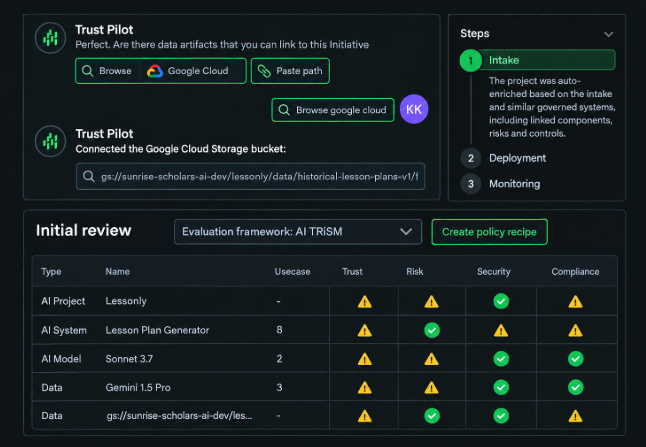Click Gemini 1.5 Pro Security check icon
Screen dimensions: 646x447
pyautogui.click(x=501, y=387)
